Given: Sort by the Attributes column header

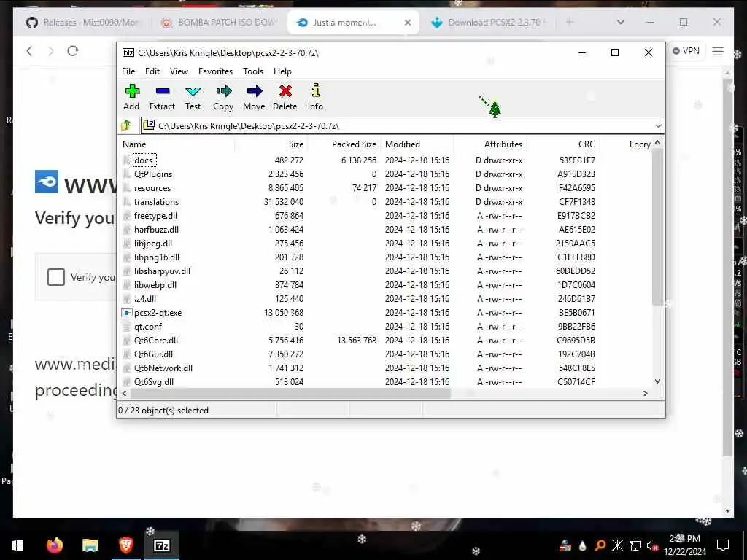Looking at the screenshot, I should point(489,144).
